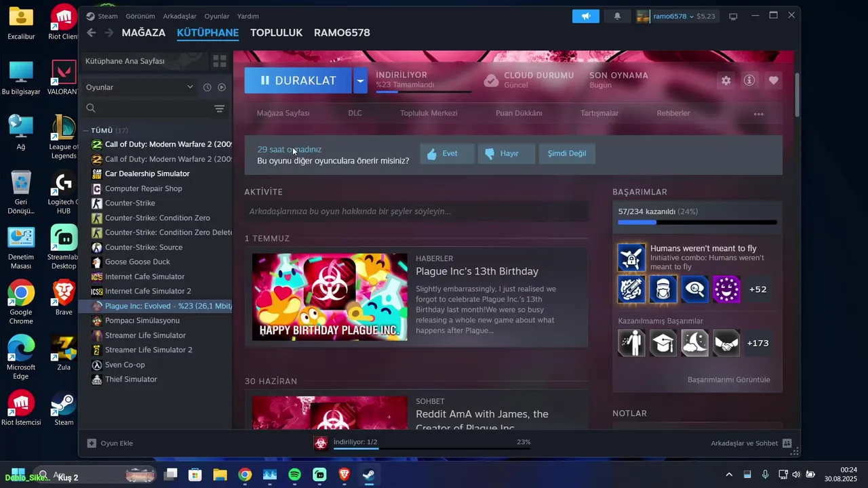868x488 pixels.
Task: Open the Big Picture mode icon
Action: 733,16
